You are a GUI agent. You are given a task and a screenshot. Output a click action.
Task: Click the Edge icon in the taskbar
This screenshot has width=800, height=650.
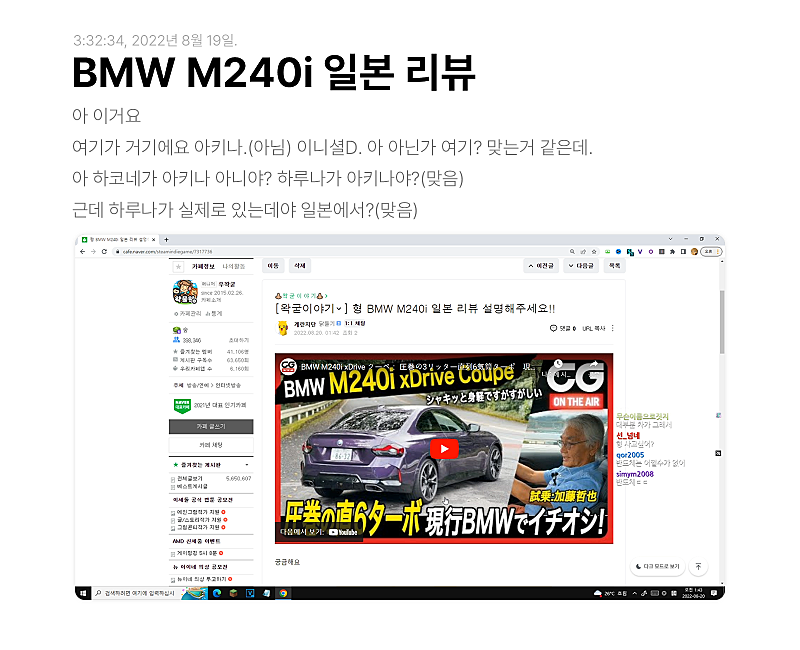pos(217,593)
